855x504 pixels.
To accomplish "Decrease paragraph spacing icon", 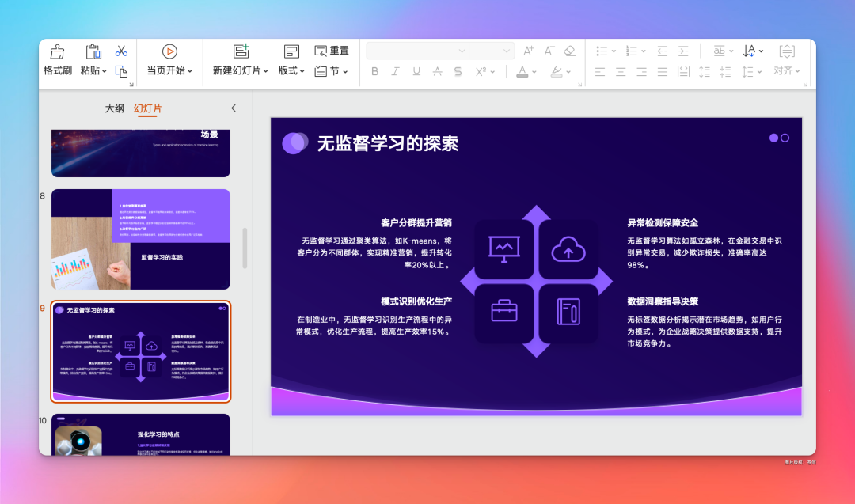I will (x=725, y=72).
